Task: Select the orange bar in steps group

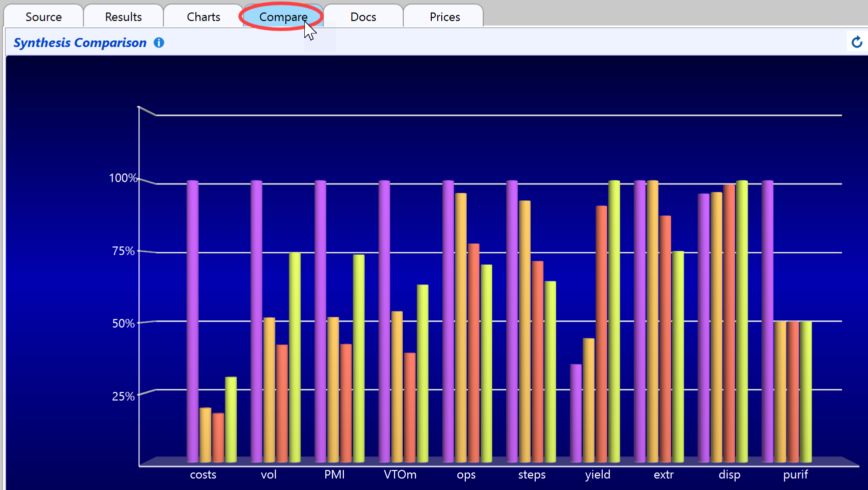Action: [525, 331]
